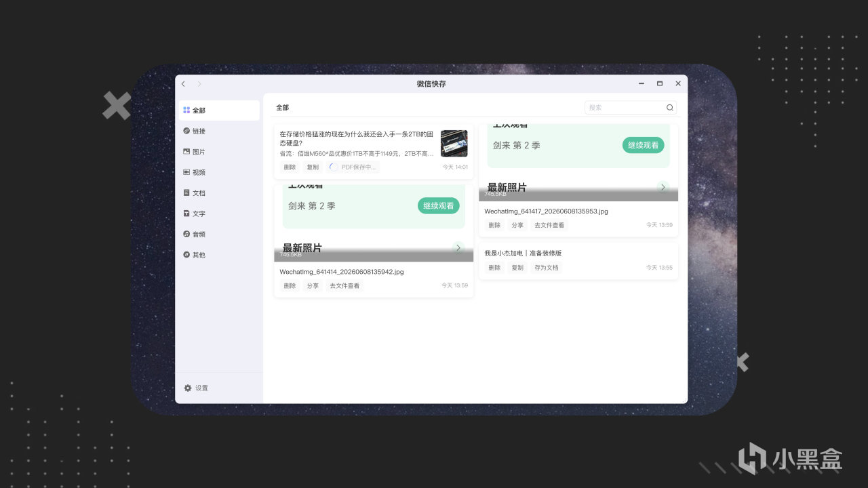Go back with the left arrow
This screenshot has height=488, width=868.
pos(183,84)
